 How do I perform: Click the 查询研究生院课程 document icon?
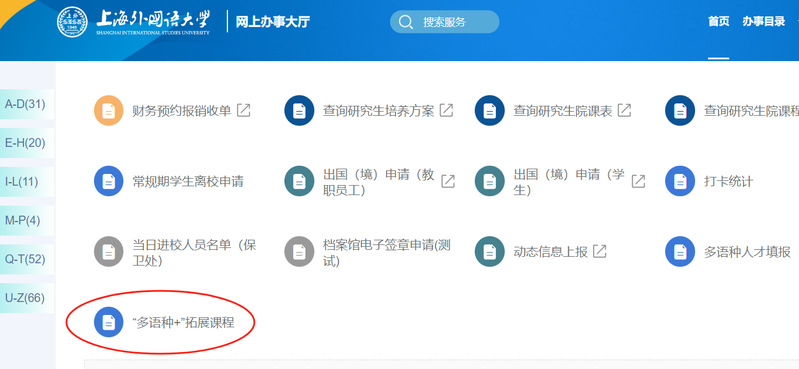(x=680, y=110)
